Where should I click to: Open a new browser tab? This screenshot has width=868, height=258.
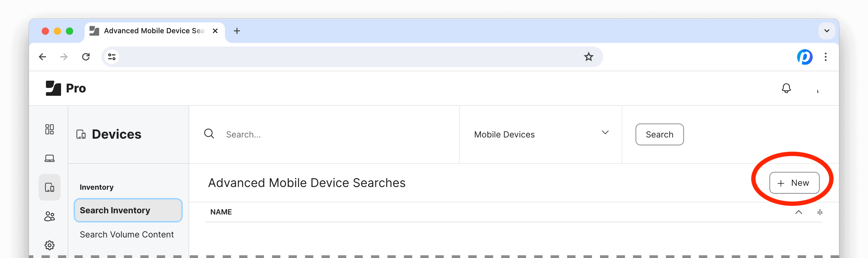[237, 31]
